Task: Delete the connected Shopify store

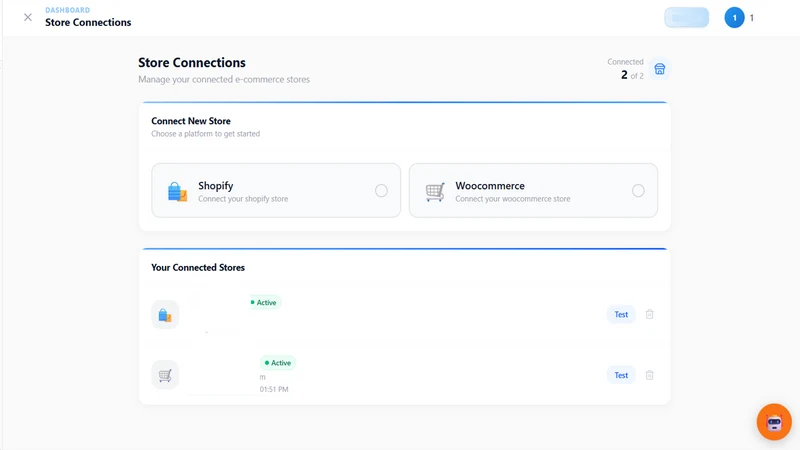Action: click(x=649, y=314)
